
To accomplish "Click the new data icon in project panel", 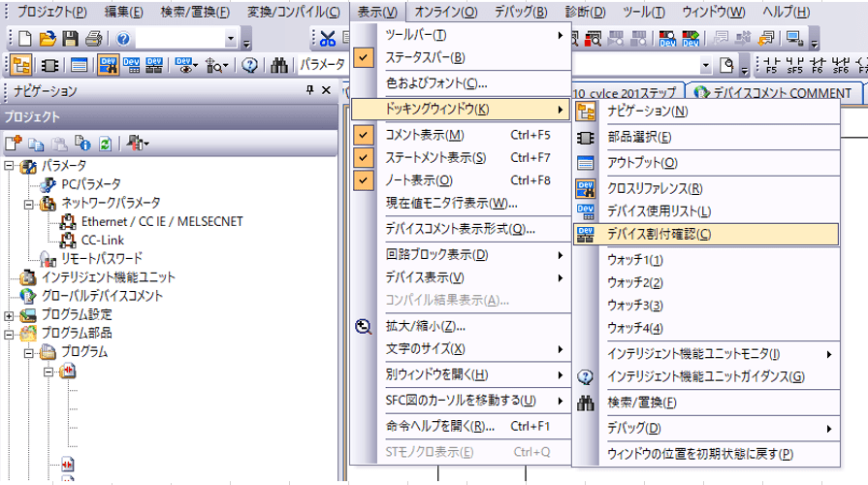I will click(14, 144).
